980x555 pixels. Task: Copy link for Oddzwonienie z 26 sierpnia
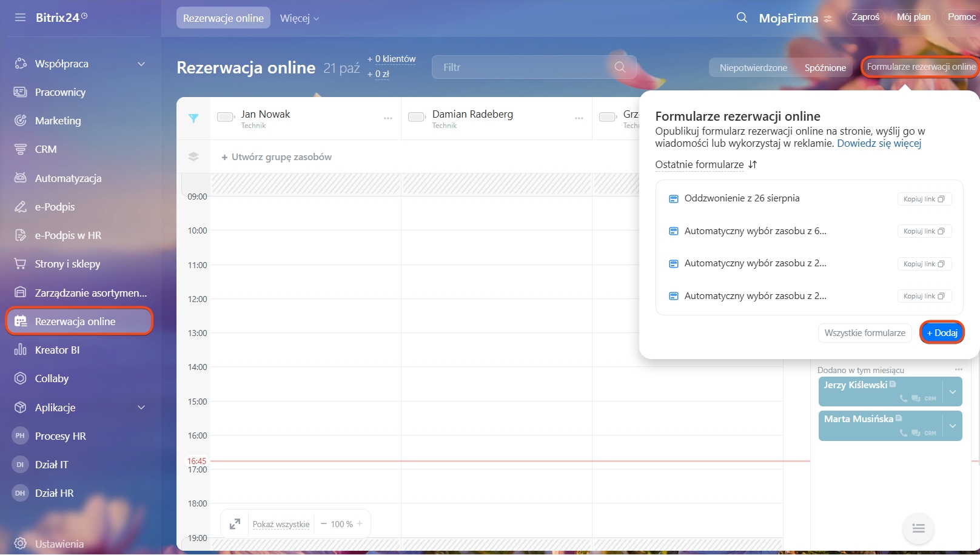pyautogui.click(x=924, y=199)
